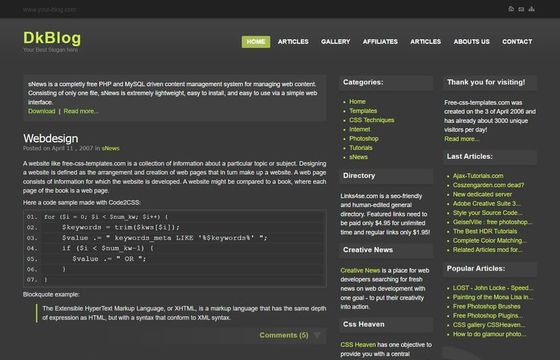Screen dimensions: 560x360
Task: Open LOST - John Locke - Speed... article
Action: point(493,288)
